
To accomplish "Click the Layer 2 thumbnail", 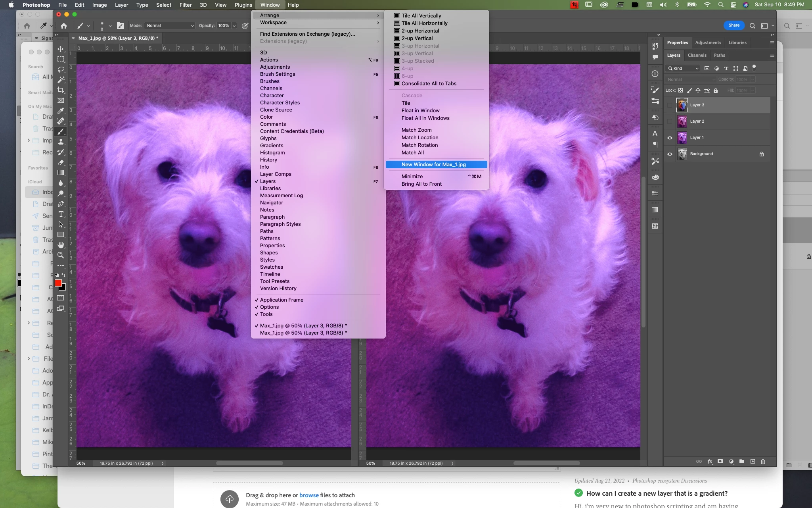I will tap(682, 121).
